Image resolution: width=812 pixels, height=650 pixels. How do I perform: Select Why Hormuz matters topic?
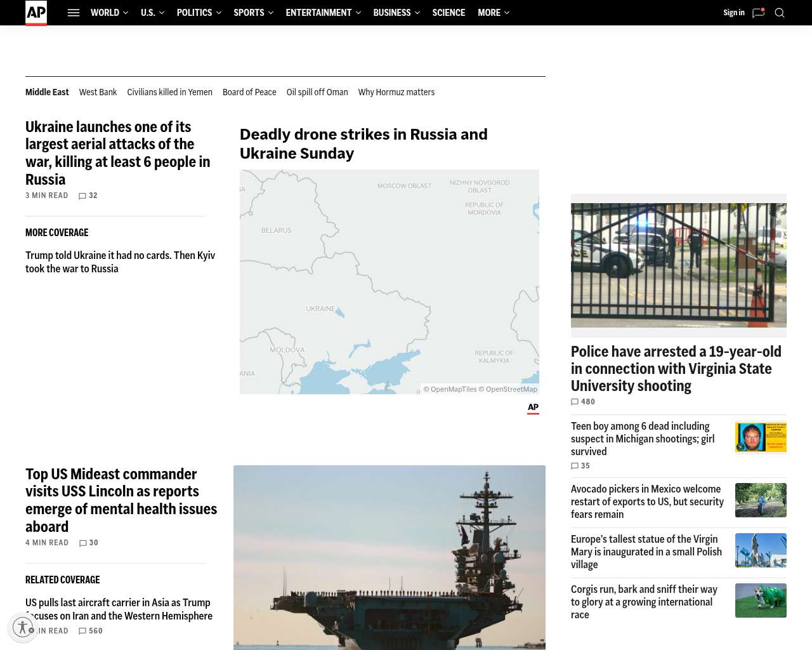pos(396,92)
